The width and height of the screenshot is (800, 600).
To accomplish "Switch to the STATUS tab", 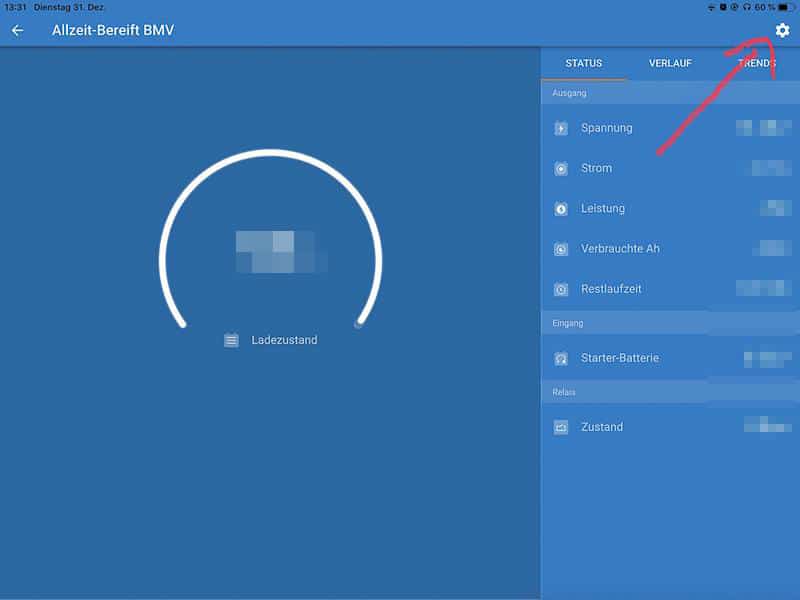I will click(584, 63).
